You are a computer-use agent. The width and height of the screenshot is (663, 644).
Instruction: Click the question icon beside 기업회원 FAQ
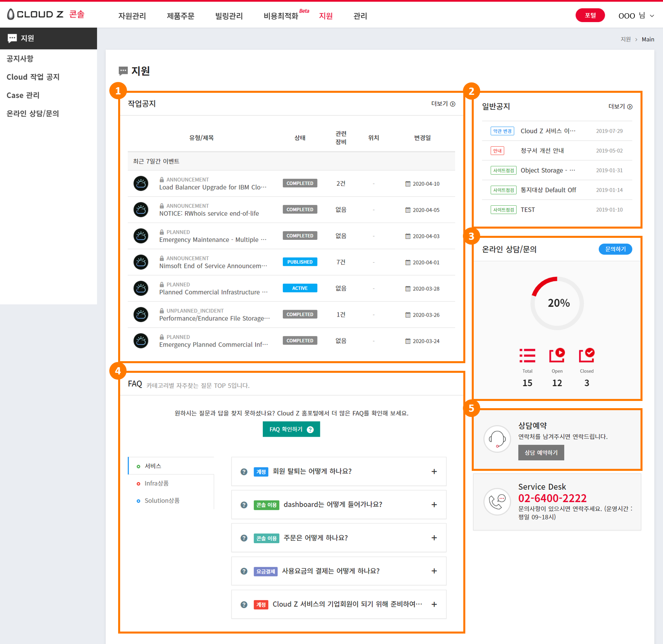244,605
